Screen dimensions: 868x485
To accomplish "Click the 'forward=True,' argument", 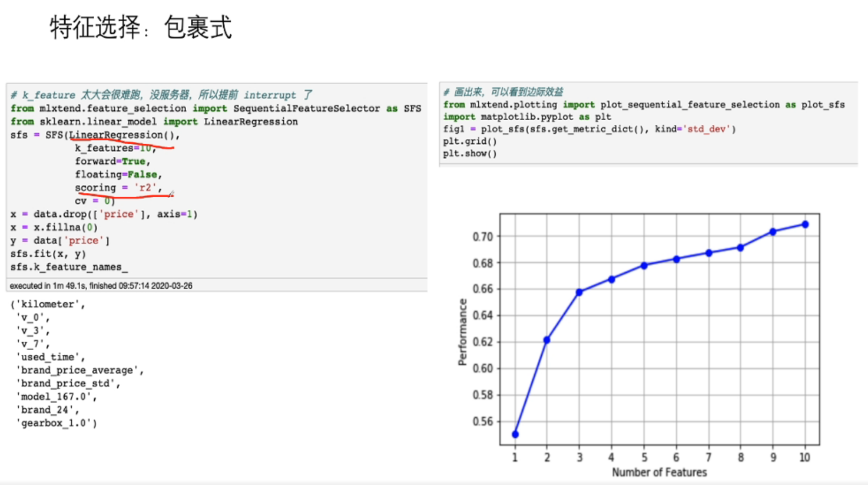I will (112, 161).
